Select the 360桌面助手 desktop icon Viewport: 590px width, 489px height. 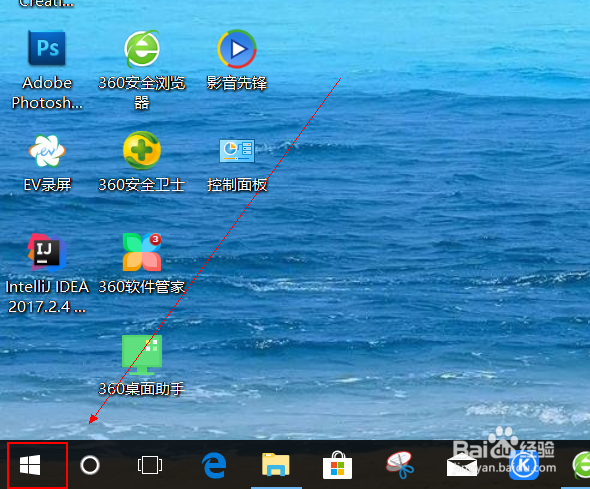click(x=142, y=355)
